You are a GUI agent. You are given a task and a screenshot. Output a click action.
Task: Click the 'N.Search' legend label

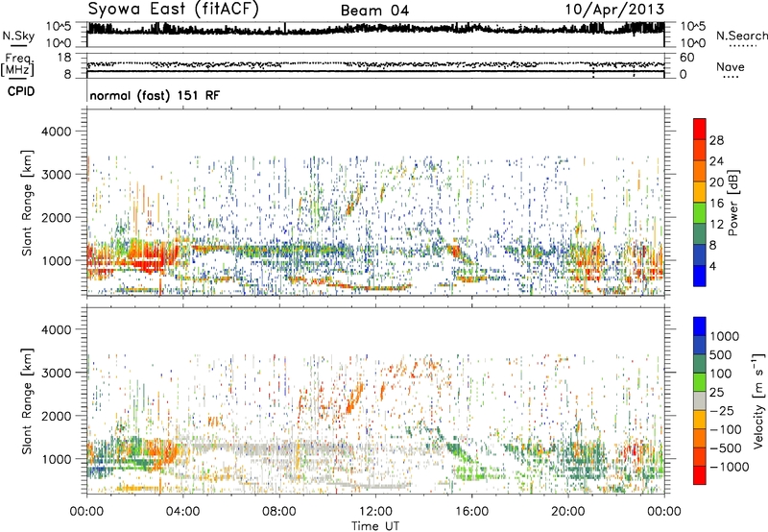click(741, 36)
